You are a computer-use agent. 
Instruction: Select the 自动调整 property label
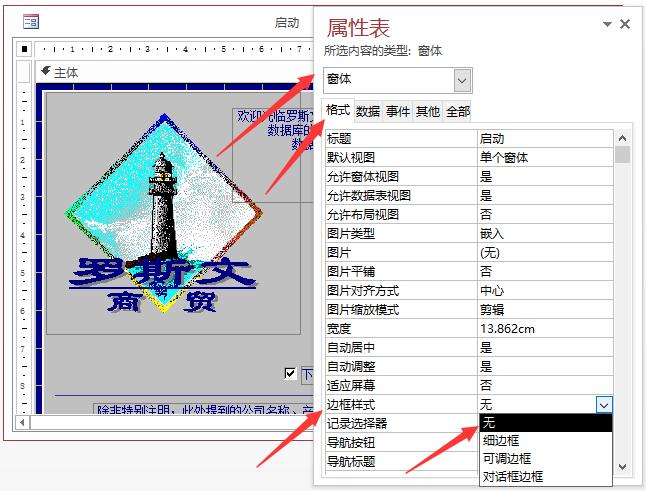[x=351, y=367]
